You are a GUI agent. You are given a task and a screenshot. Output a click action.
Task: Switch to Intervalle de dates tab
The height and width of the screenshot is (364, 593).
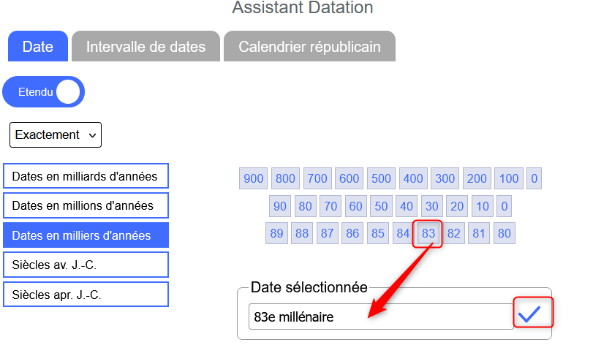[x=146, y=47]
